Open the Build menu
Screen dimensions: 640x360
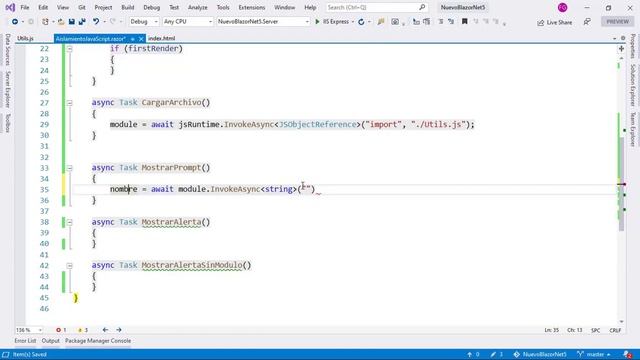pyautogui.click(x=128, y=7)
